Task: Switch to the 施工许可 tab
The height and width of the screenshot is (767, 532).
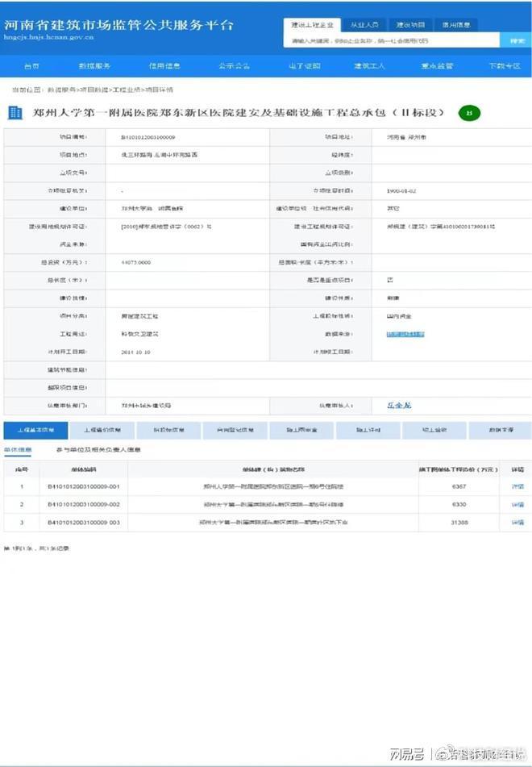Action: pyautogui.click(x=368, y=431)
